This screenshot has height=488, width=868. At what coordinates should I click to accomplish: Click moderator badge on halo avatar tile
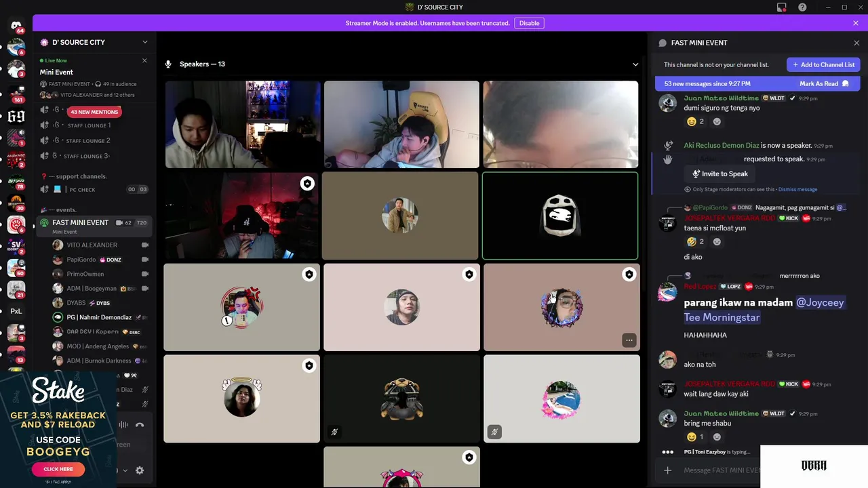click(309, 366)
